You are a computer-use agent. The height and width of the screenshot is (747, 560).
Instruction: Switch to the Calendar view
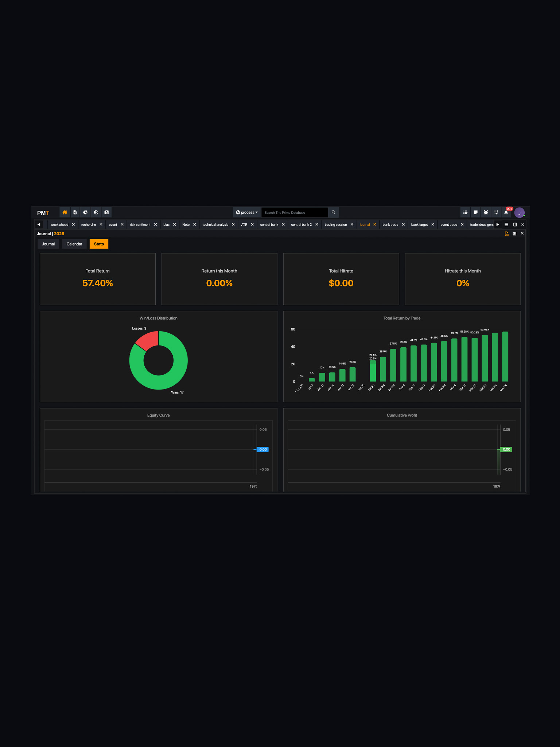[74, 244]
